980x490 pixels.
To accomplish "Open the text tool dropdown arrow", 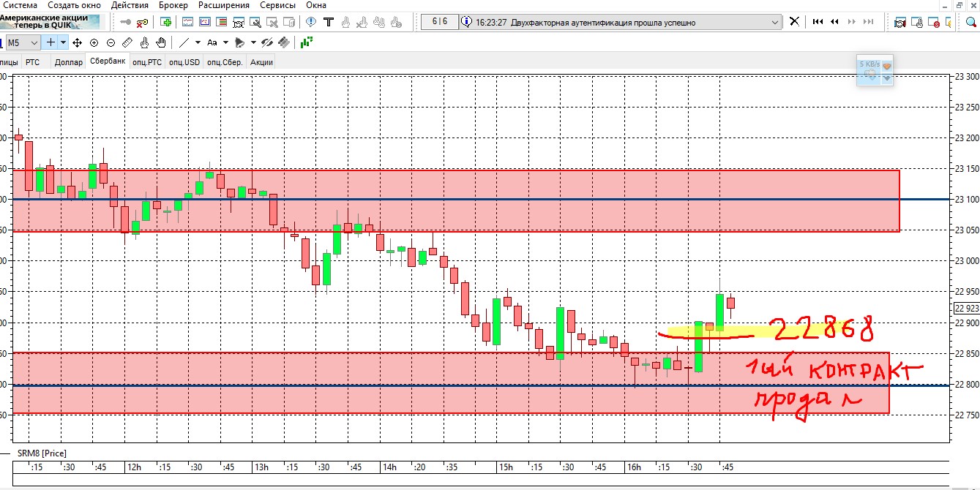I will tap(225, 42).
